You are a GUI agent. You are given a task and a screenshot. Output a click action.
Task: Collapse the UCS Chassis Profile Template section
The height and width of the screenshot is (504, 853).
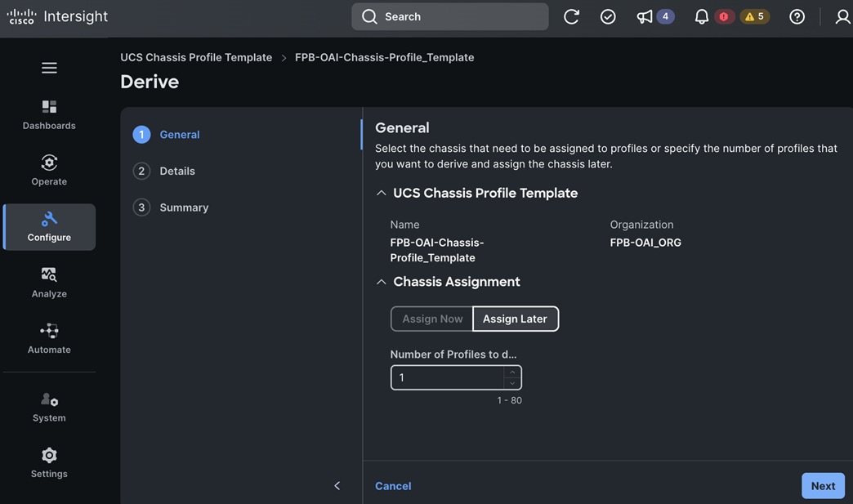pyautogui.click(x=382, y=193)
